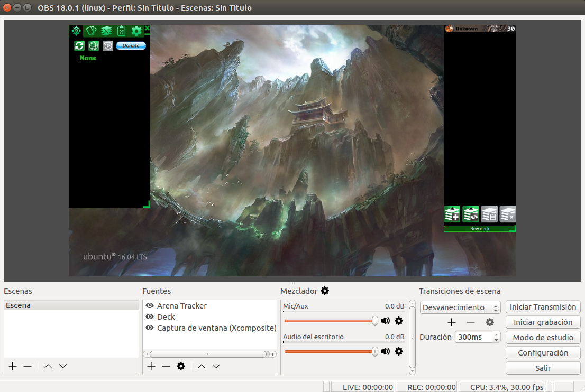Screen dimensions: 585x392
Task: Move the scene down in Escenas
Action: tap(63, 366)
